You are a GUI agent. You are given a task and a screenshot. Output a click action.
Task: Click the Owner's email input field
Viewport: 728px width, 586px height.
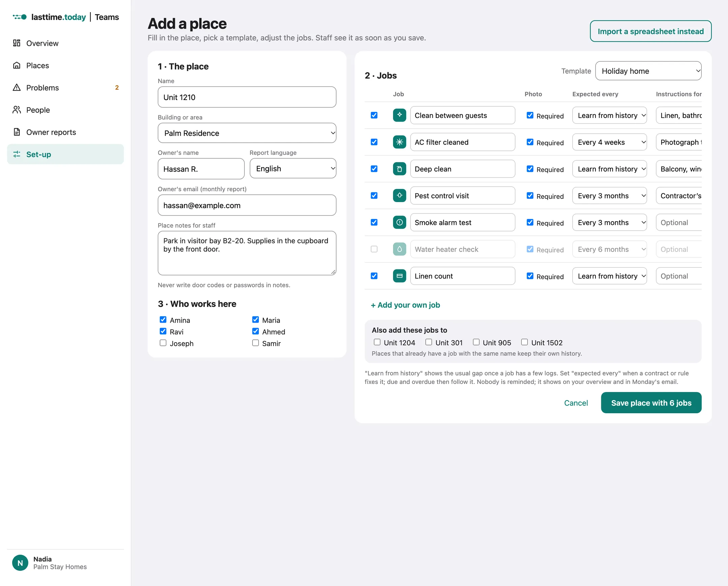click(x=247, y=205)
